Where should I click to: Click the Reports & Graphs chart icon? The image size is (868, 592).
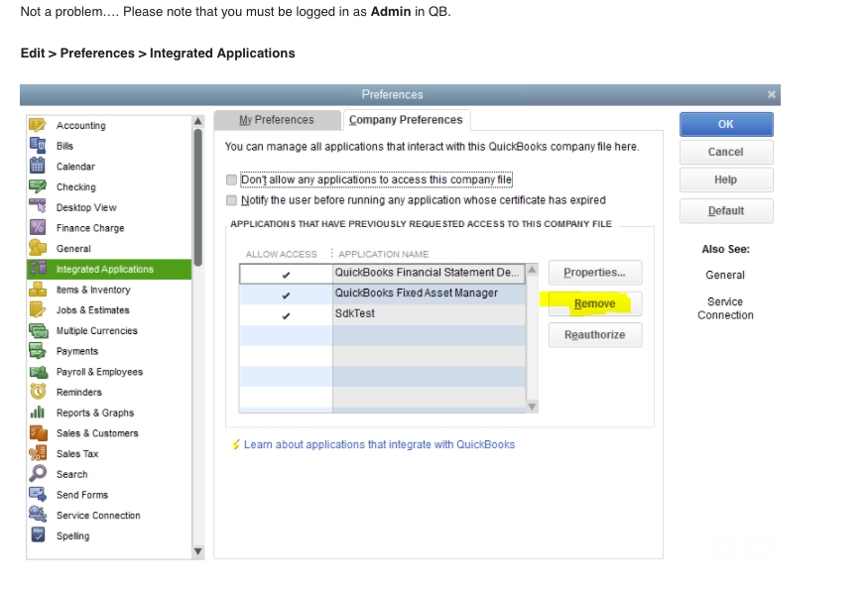pyautogui.click(x=38, y=413)
